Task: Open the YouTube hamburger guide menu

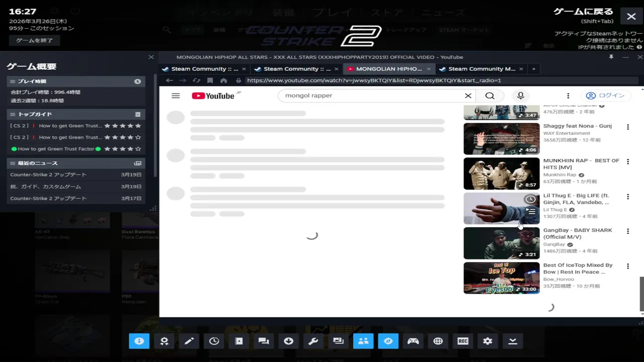Action: tap(176, 96)
